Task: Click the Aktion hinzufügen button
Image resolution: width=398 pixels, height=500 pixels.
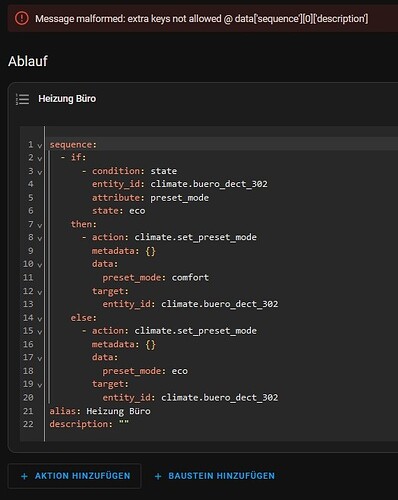Action: (74, 476)
